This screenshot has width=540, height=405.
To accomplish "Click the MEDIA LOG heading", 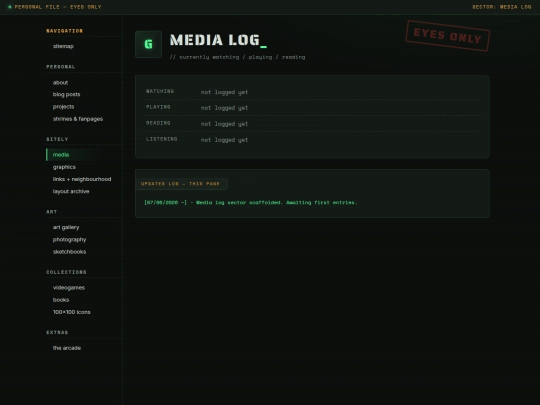I will [218, 40].
